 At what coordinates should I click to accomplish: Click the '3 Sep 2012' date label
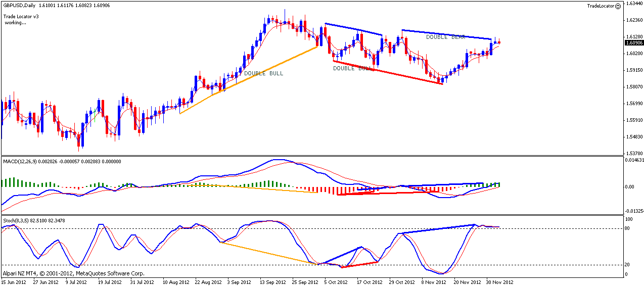coord(240,282)
